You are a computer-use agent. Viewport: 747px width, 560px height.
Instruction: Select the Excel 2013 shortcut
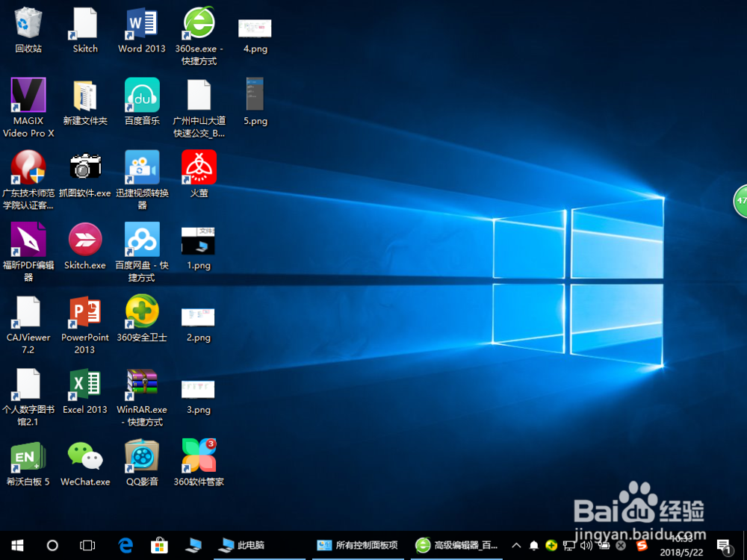pos(85,391)
